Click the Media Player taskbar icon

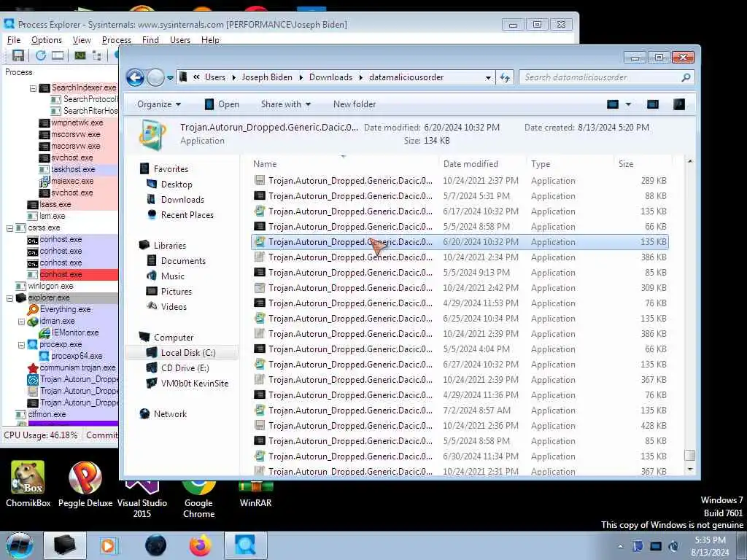point(108,545)
